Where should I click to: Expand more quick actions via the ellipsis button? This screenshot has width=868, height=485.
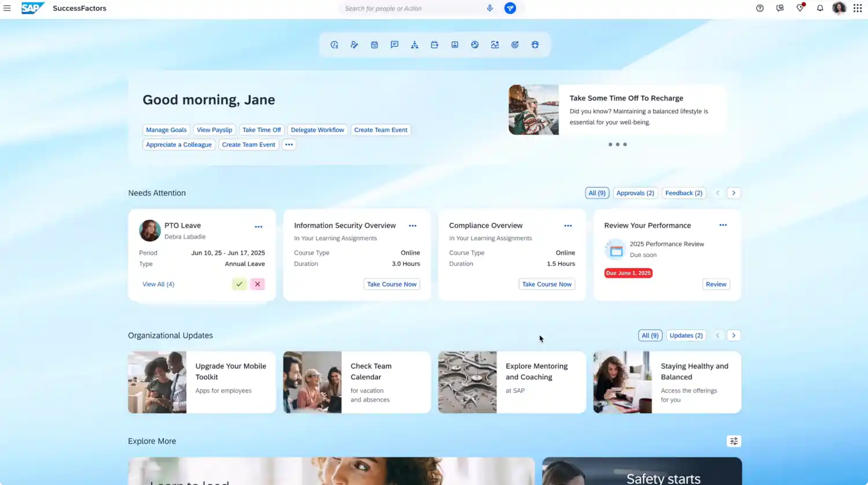tap(289, 144)
